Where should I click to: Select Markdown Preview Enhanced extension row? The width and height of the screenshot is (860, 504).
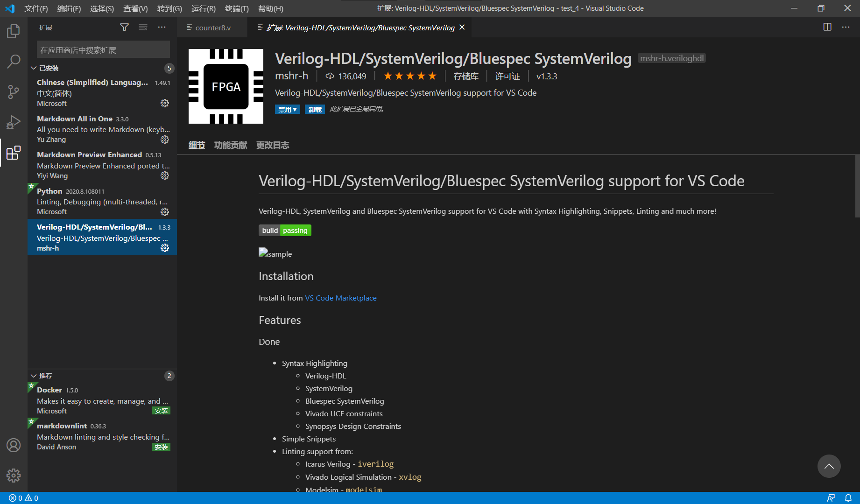coord(102,165)
